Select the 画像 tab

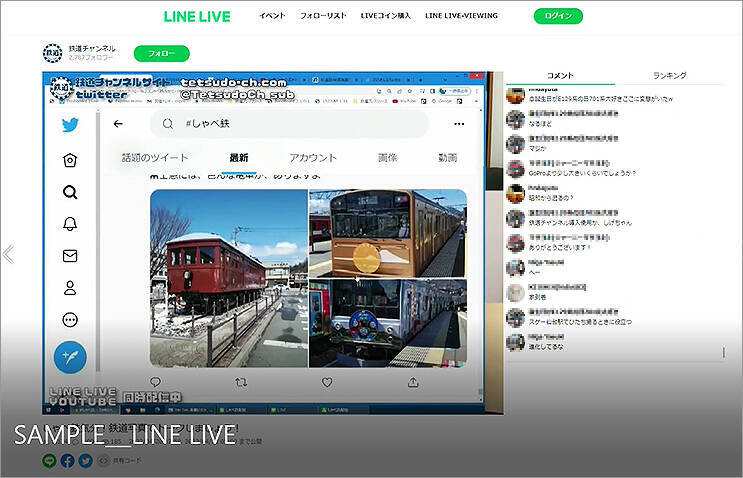(x=387, y=158)
